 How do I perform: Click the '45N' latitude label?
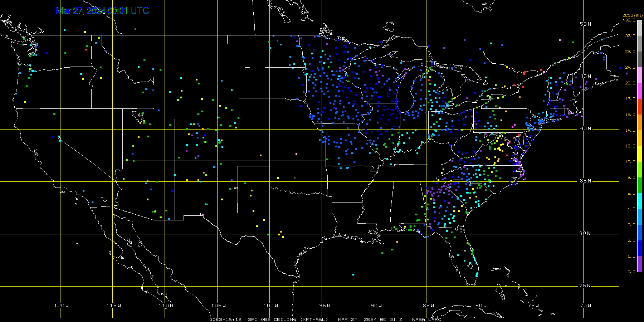586,77
